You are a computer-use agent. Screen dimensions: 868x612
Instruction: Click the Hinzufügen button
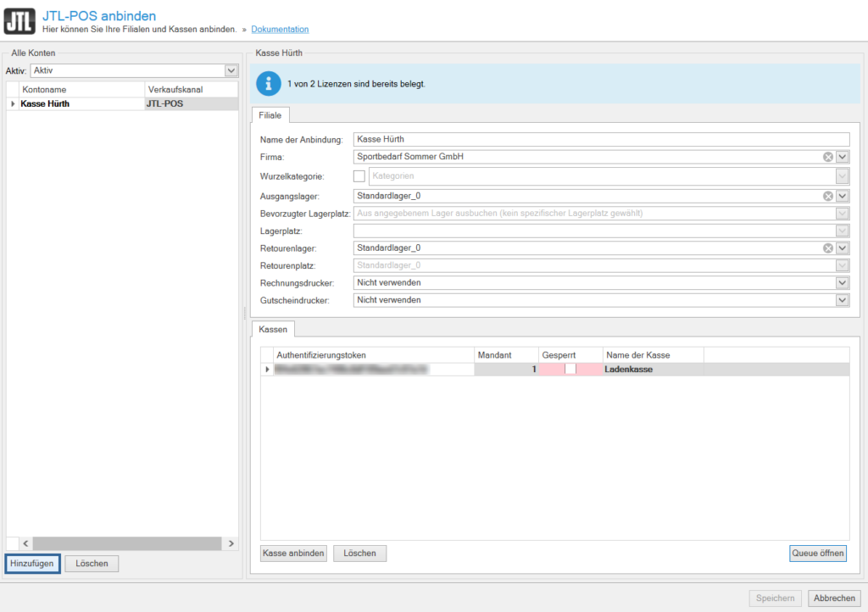tap(32, 564)
